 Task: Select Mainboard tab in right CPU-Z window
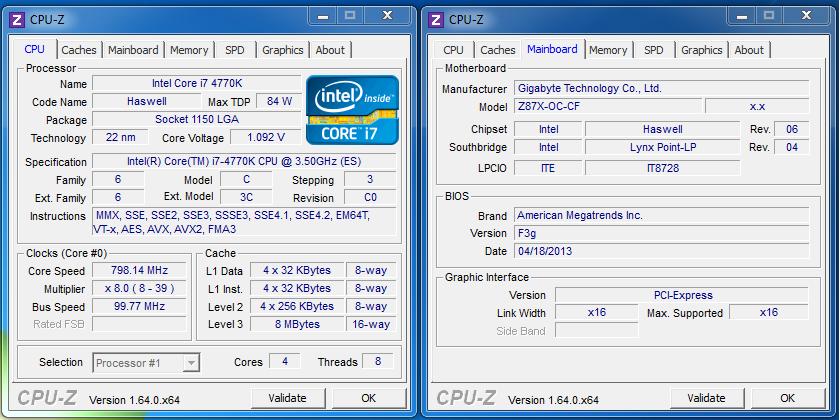[552, 49]
